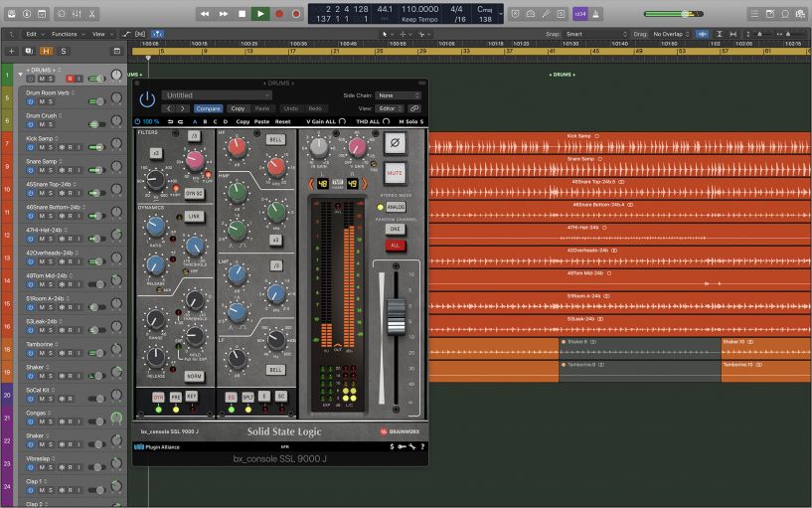Click the random channel ONE button
The image size is (812, 508).
tap(396, 229)
